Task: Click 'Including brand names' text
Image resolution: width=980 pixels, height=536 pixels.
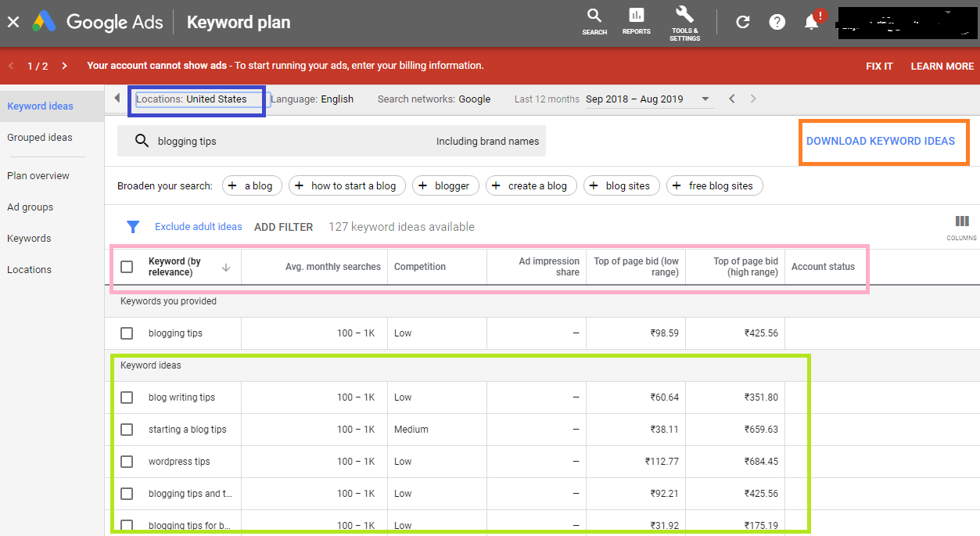Action: pos(488,142)
